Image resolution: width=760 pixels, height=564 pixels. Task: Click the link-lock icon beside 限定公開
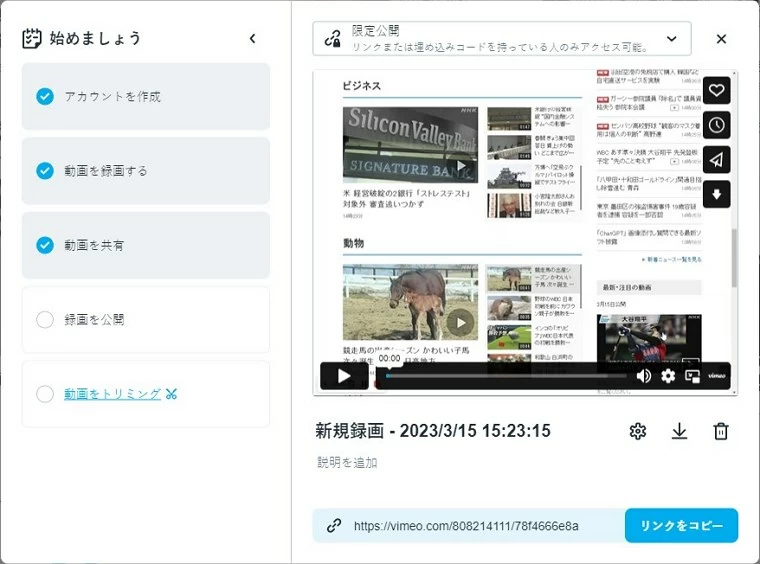[x=332, y=39]
